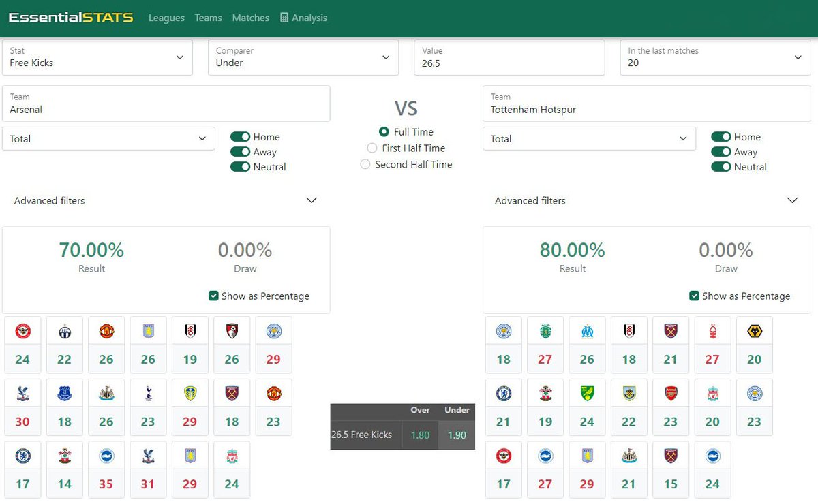Image resolution: width=818 pixels, height=504 pixels.
Task: Click the 70.00% Result figure
Action: 91,250
